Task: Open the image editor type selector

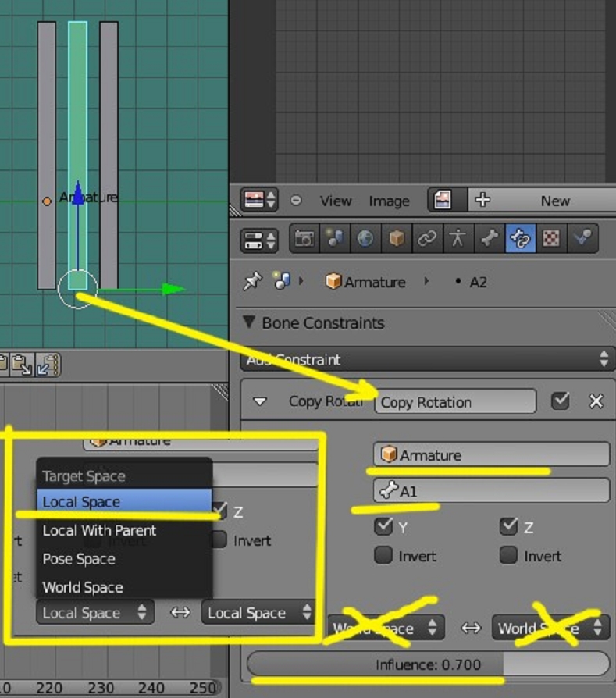Action: (x=259, y=200)
